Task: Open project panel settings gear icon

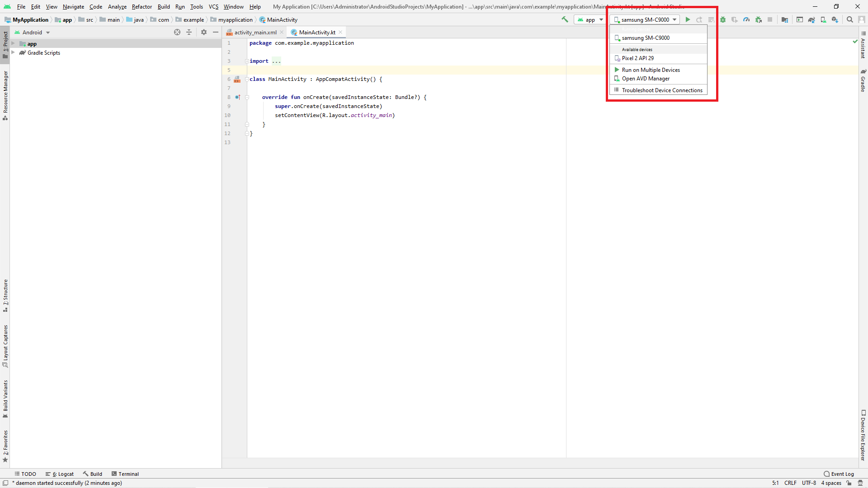Action: click(204, 32)
